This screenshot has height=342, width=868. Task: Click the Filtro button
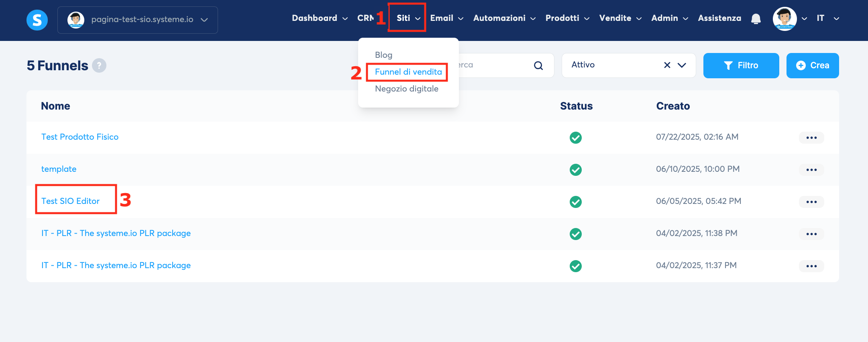741,65
